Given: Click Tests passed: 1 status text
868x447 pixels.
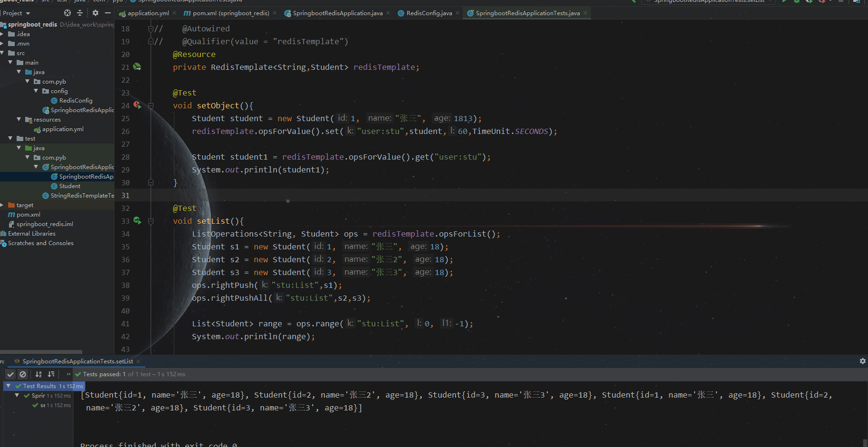Looking at the screenshot, I should [x=105, y=374].
